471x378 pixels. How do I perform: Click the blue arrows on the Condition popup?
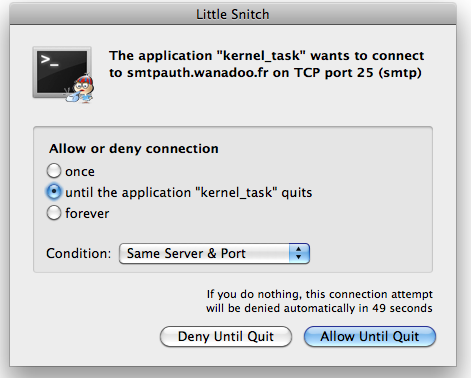(x=299, y=253)
